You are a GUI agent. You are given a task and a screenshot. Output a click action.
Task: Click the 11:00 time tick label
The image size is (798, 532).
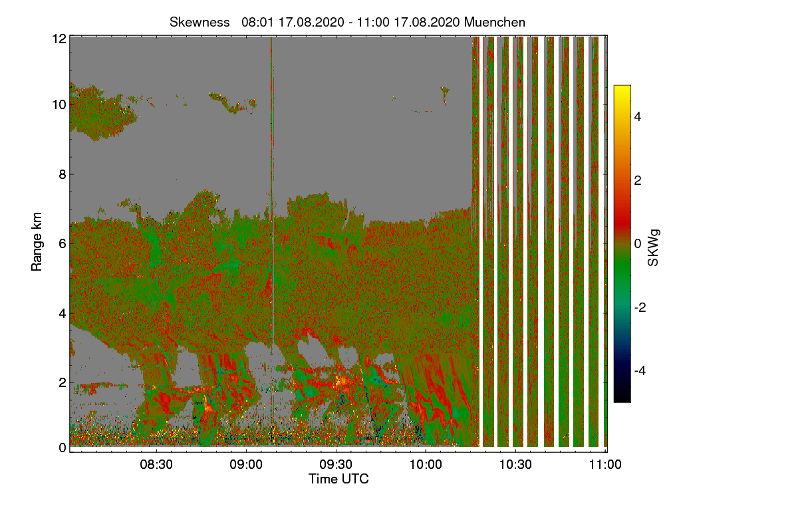pyautogui.click(x=605, y=465)
